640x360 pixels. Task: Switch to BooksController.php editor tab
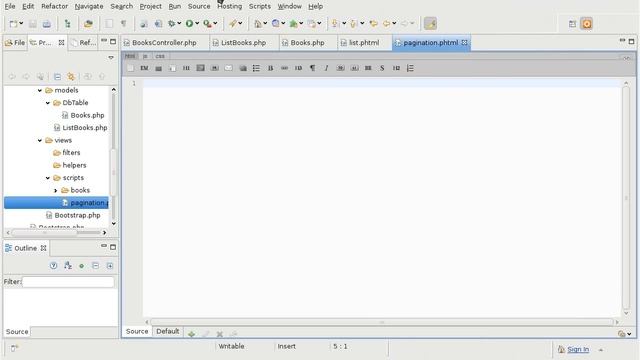click(x=164, y=43)
